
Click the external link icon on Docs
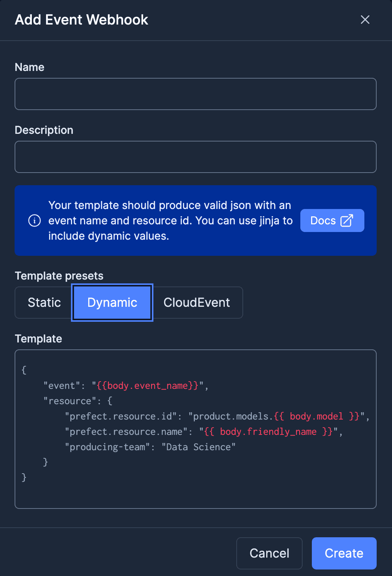tap(347, 221)
